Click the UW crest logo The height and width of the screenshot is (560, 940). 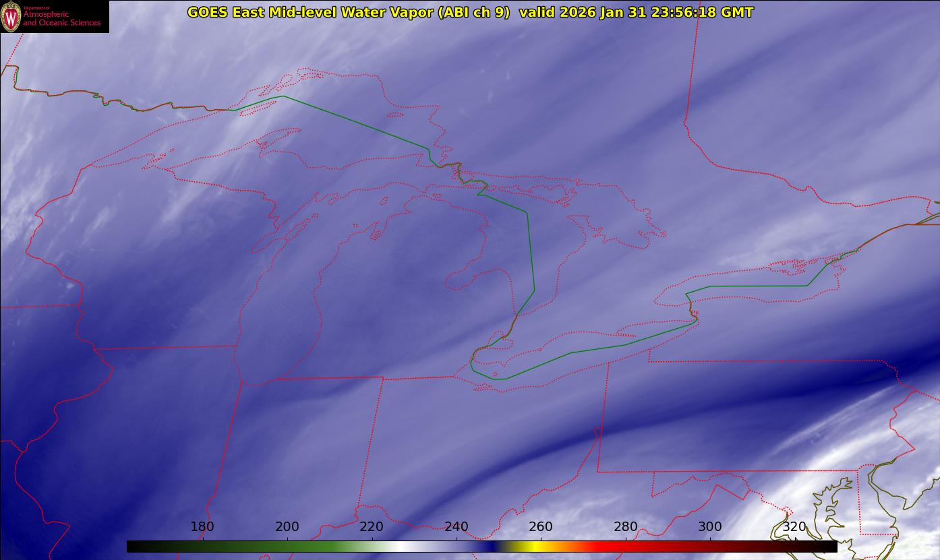click(x=11, y=17)
